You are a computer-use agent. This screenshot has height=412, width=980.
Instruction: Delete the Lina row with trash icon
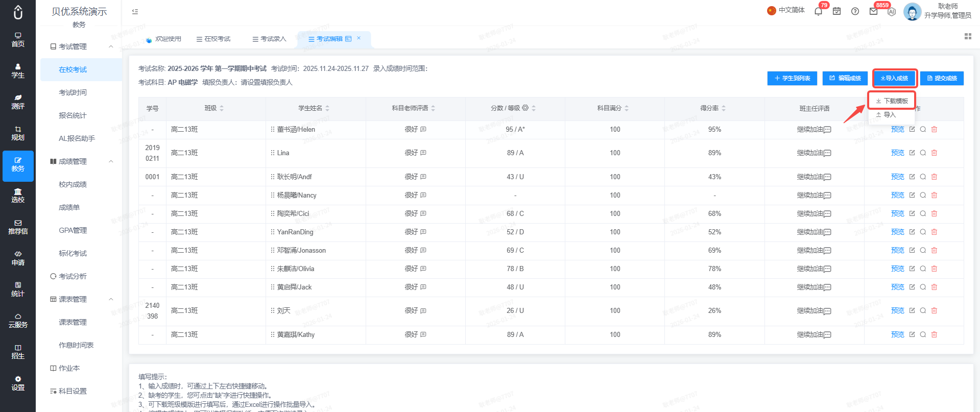[934, 153]
